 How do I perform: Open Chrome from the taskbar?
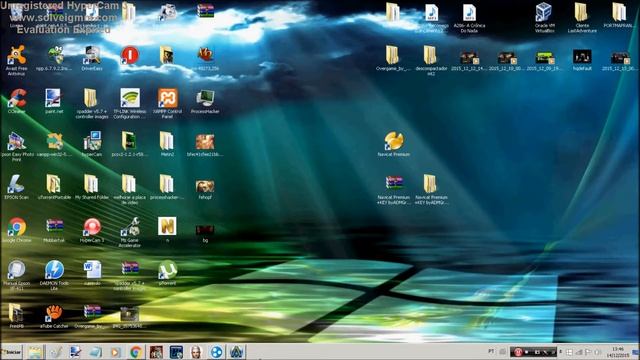click(136, 352)
